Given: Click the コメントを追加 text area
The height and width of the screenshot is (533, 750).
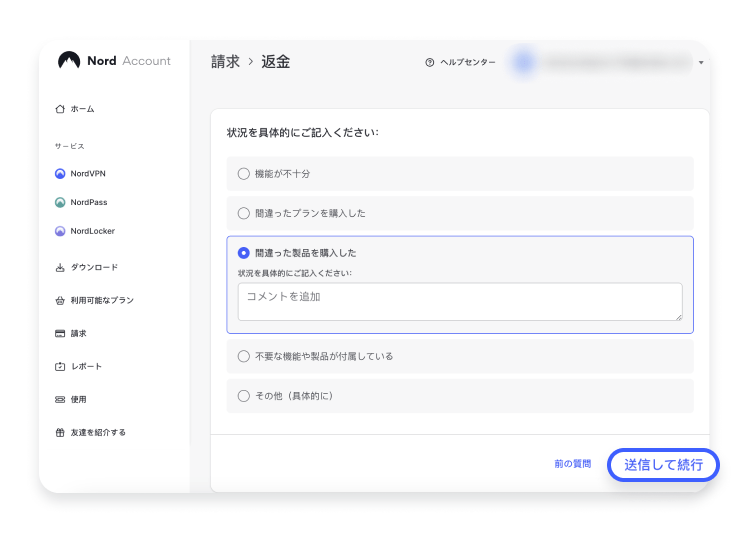Looking at the screenshot, I should pyautogui.click(x=460, y=301).
